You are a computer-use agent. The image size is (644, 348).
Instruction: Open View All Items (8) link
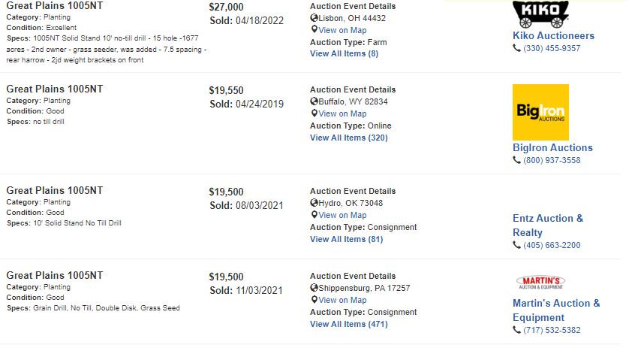pyautogui.click(x=345, y=53)
